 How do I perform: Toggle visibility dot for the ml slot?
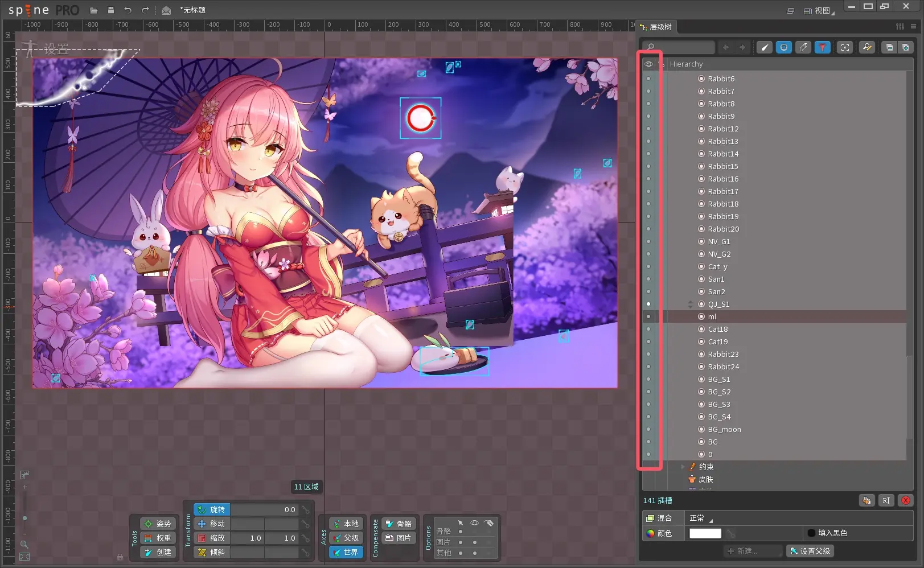coord(648,316)
